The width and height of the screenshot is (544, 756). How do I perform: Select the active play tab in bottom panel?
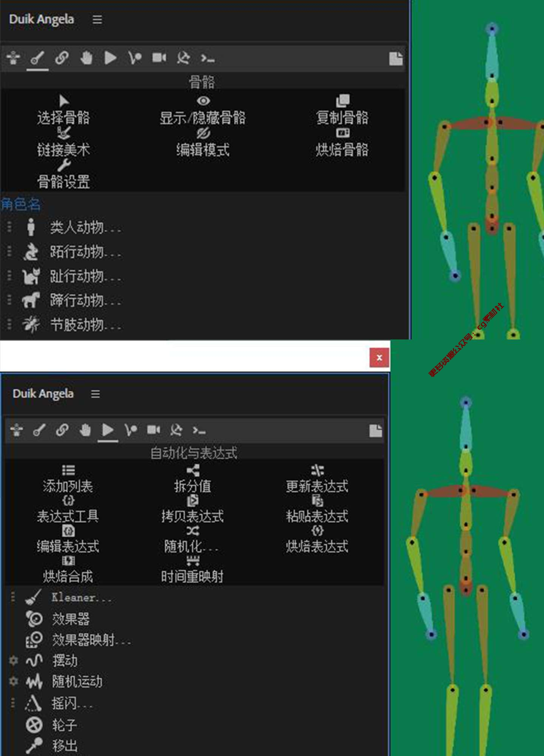[108, 430]
